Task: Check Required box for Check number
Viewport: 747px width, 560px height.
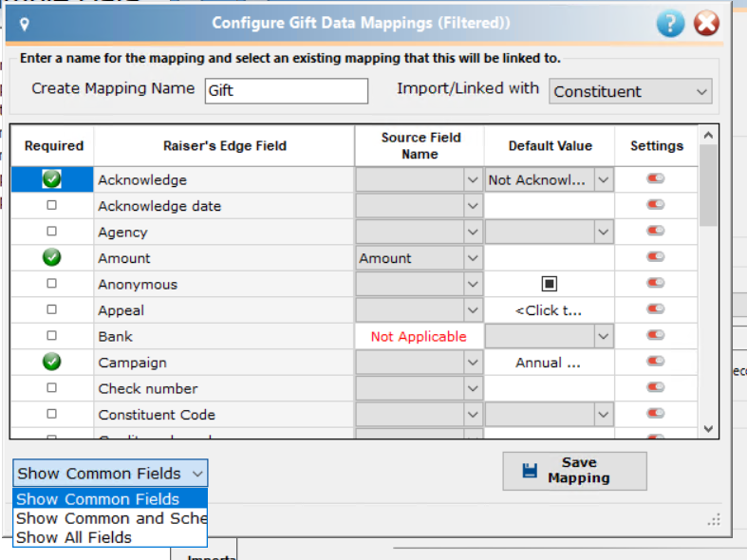Action: click(51, 387)
